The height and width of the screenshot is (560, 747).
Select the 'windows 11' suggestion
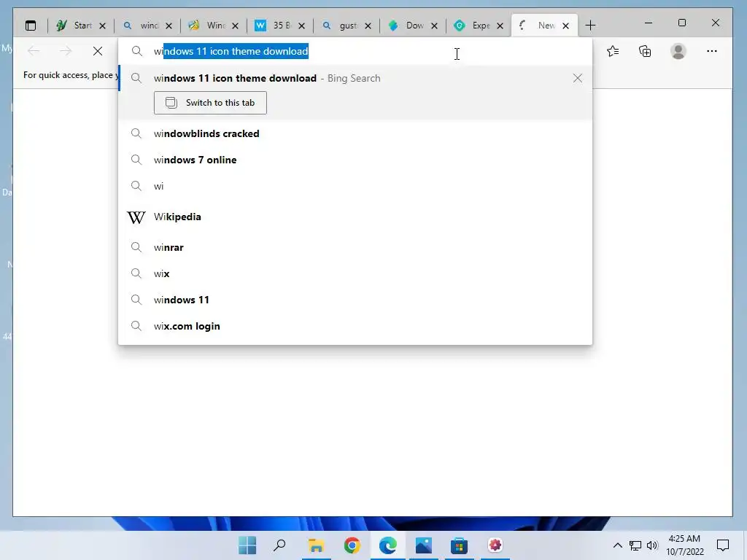[355, 300]
